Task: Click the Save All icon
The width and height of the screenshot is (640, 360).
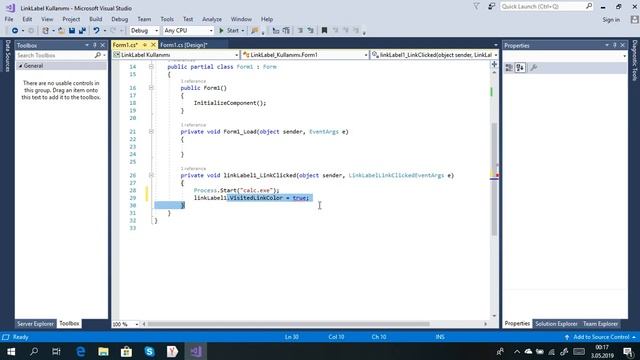Action: [82, 31]
